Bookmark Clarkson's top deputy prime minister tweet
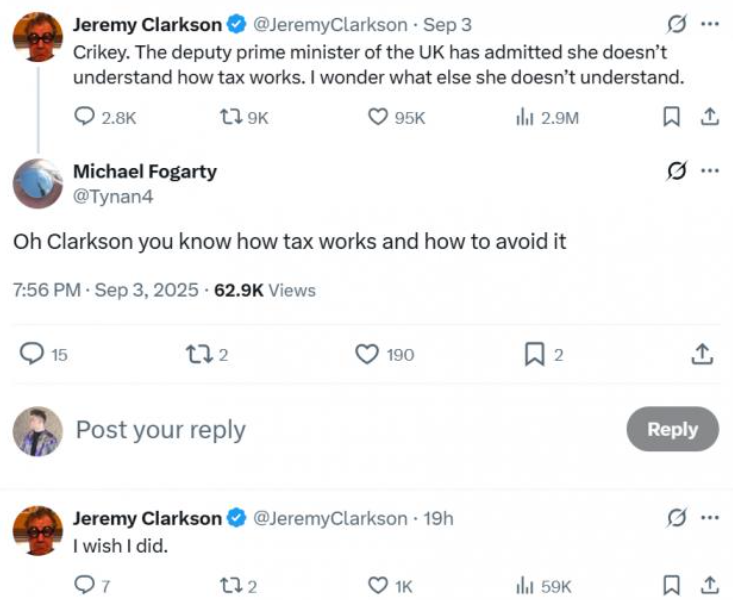 coord(671,117)
